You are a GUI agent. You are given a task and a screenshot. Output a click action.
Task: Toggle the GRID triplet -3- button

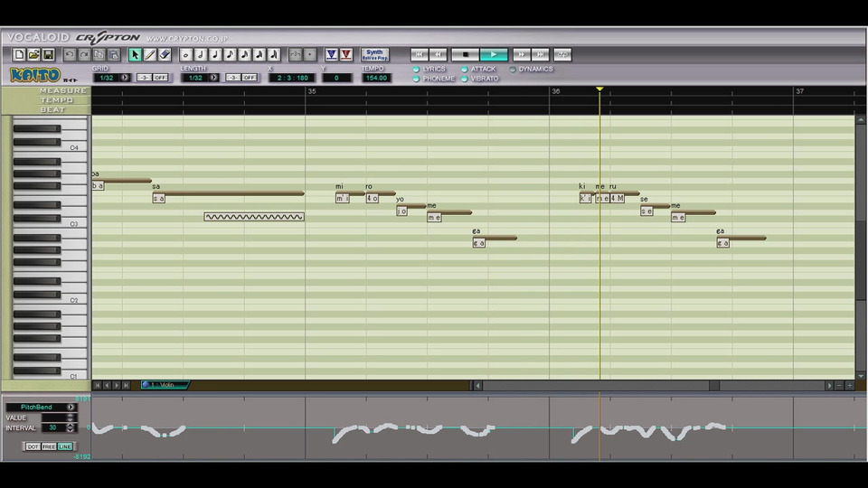tap(145, 78)
